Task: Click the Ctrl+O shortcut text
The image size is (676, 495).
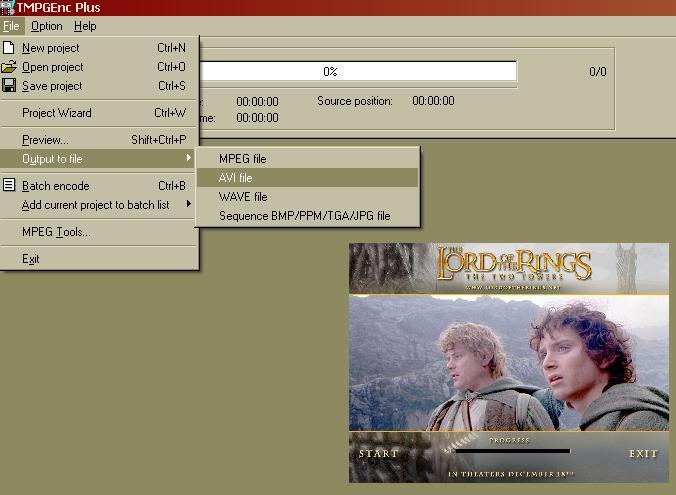Action: (171, 67)
